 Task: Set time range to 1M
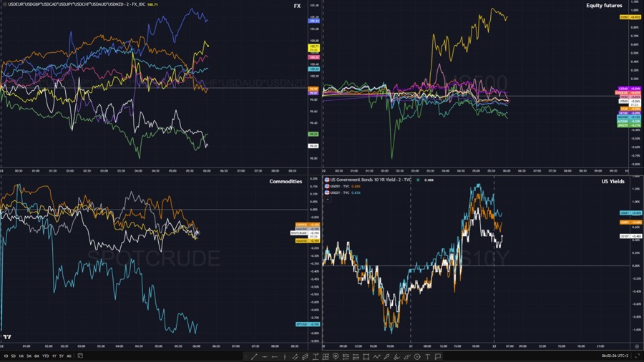point(21,356)
